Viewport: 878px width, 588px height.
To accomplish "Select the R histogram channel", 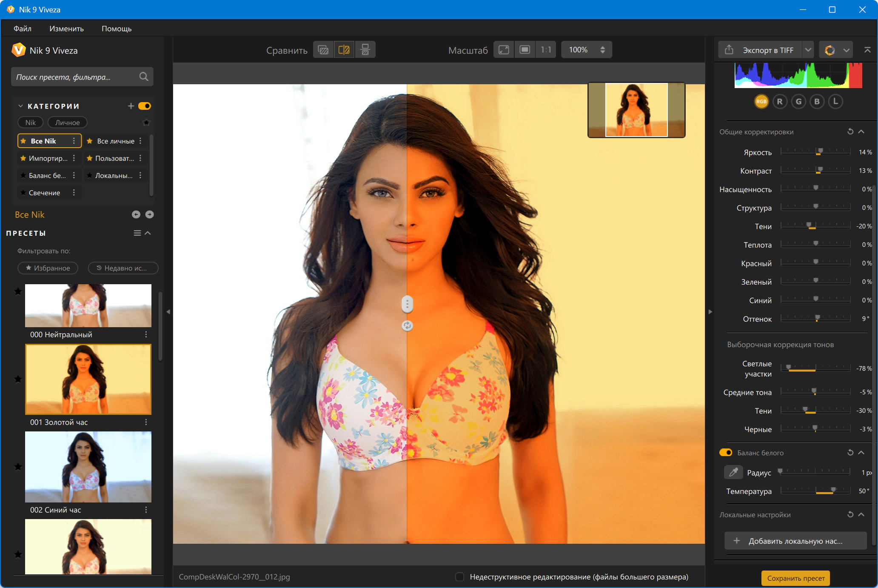I will point(780,101).
